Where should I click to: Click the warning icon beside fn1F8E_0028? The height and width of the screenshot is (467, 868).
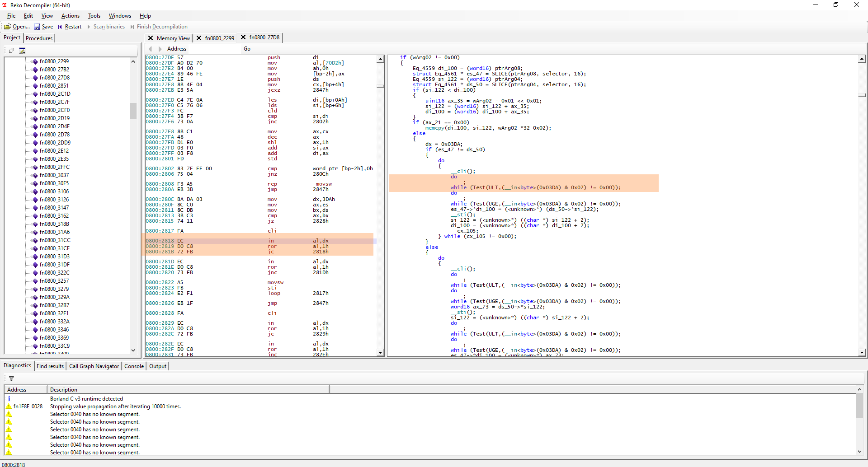9,406
